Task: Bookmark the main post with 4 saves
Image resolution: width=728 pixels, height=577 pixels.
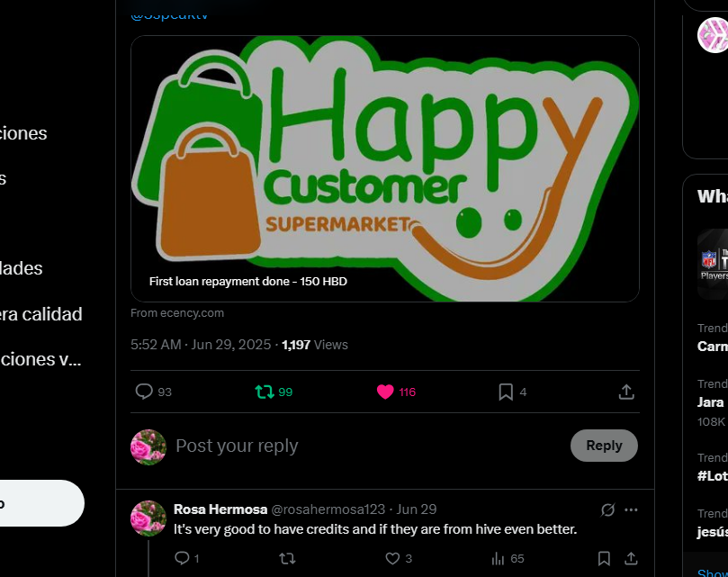Action: (x=506, y=392)
